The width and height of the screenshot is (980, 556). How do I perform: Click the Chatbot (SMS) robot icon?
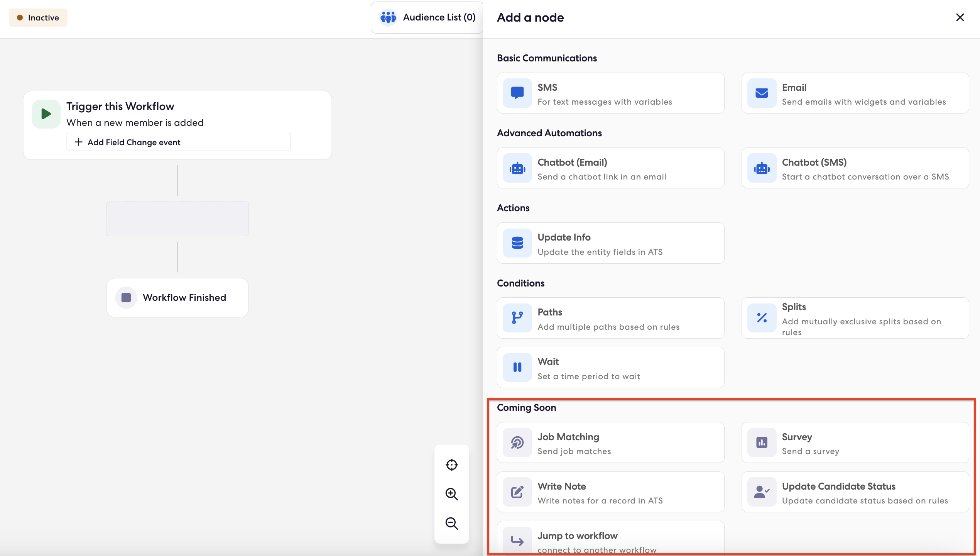[761, 168]
